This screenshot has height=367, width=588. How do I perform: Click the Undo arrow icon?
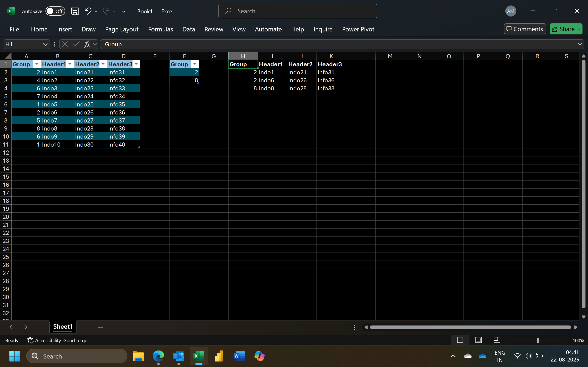point(88,11)
